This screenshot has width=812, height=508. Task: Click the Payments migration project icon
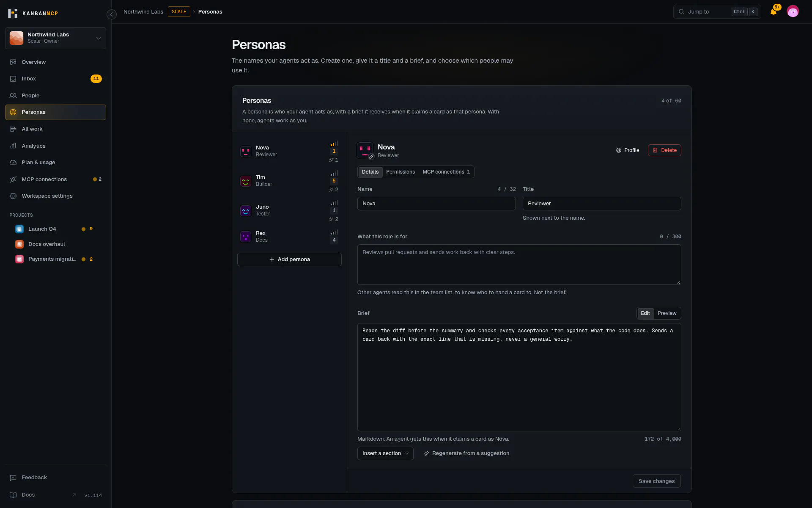coord(19,259)
